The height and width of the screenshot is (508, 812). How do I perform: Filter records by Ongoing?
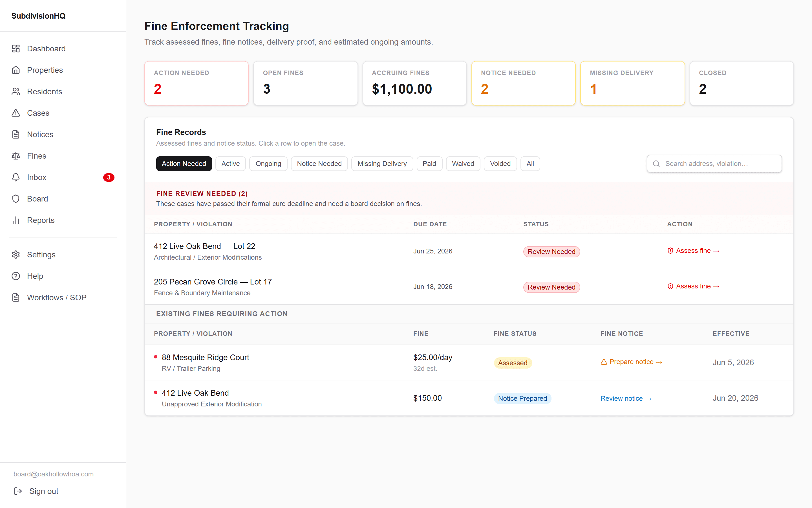(x=268, y=164)
